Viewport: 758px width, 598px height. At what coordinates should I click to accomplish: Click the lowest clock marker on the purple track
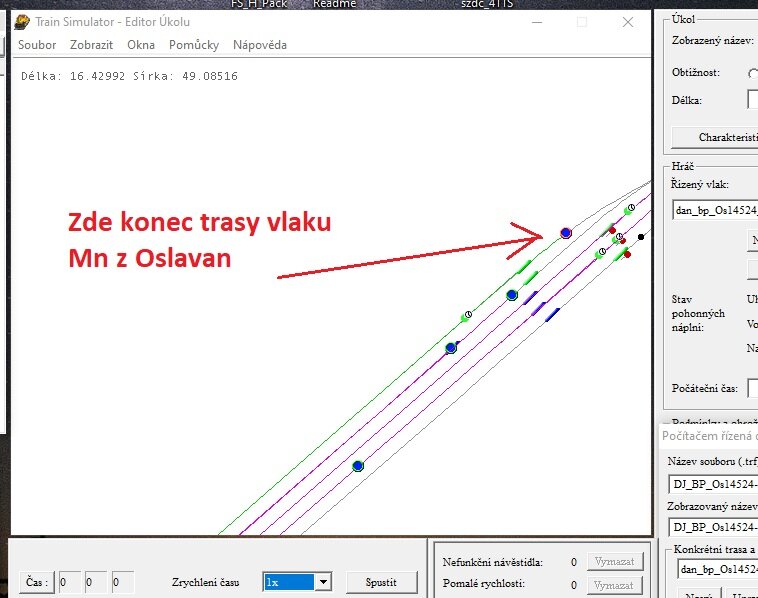click(602, 251)
